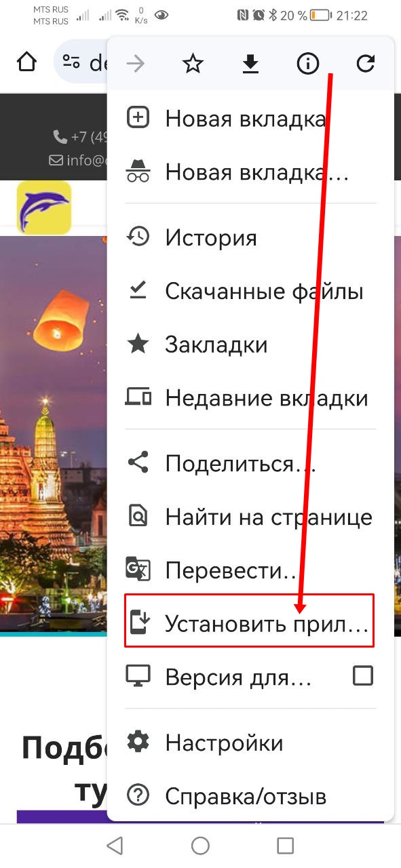Open new incognito tab entry
This screenshot has height=868, width=401.
251,173
